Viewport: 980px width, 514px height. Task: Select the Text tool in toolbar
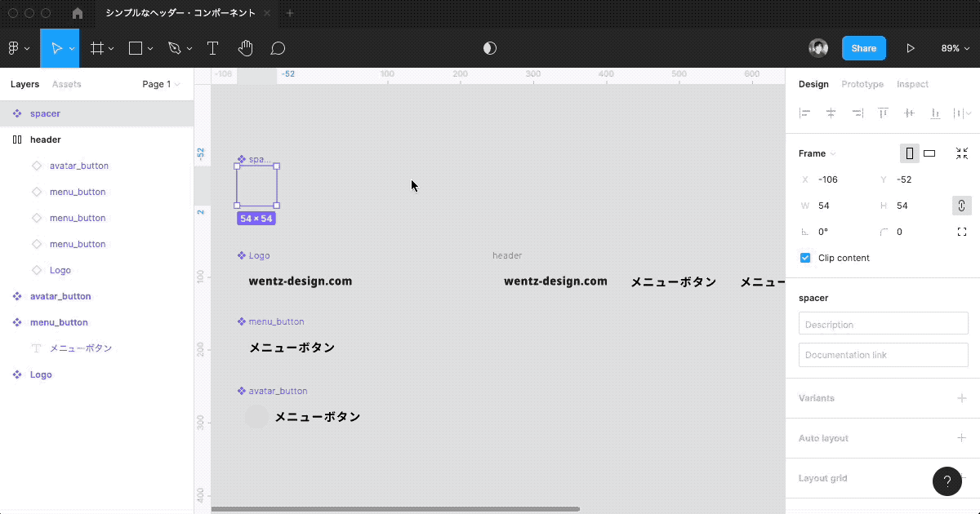pyautogui.click(x=212, y=49)
